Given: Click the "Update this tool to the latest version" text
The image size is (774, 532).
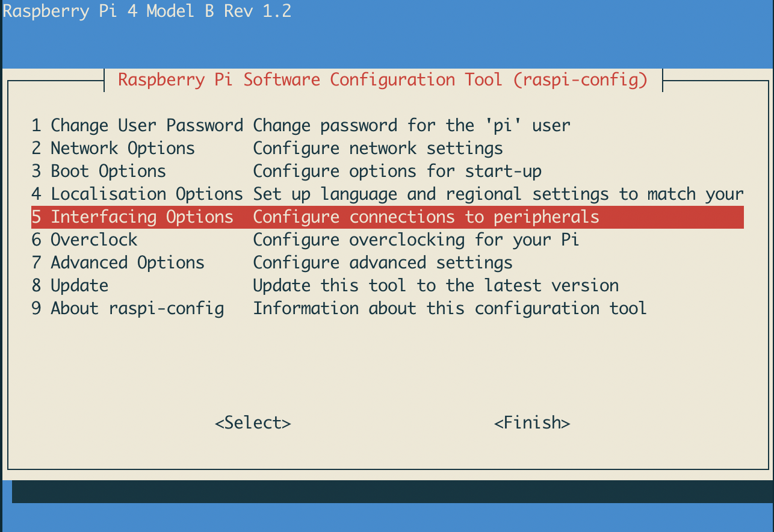Looking at the screenshot, I should 435,286.
